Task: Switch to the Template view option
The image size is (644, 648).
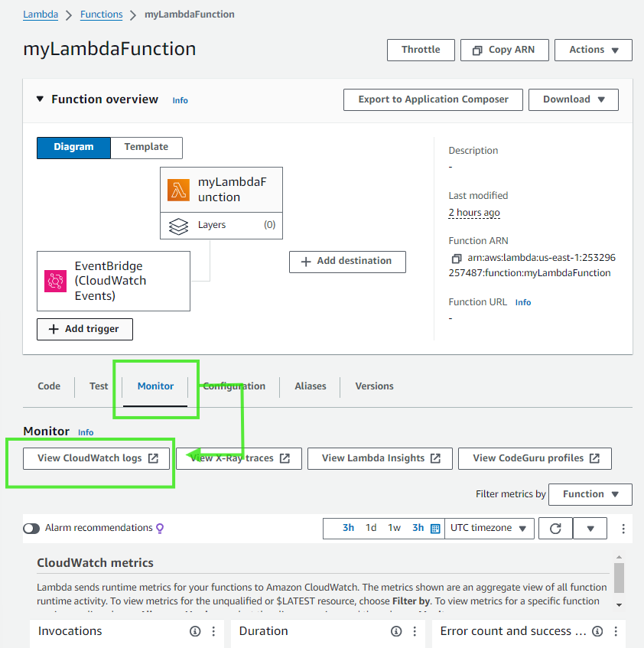Action: click(146, 147)
